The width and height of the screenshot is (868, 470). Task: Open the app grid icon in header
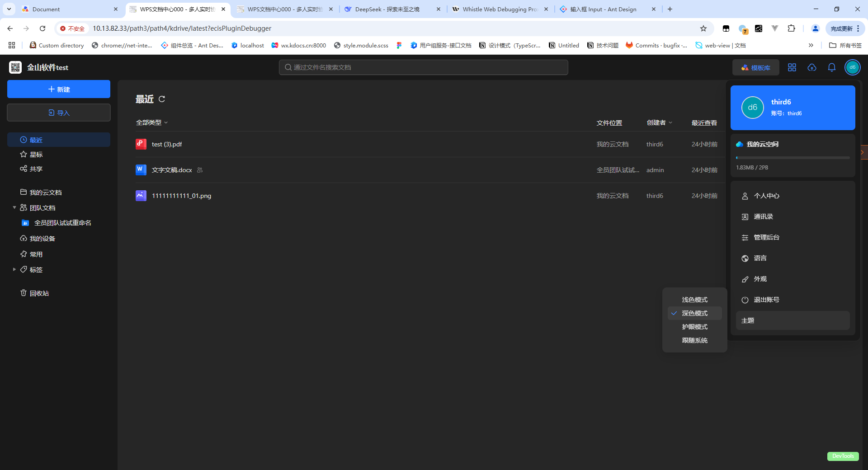[792, 67]
